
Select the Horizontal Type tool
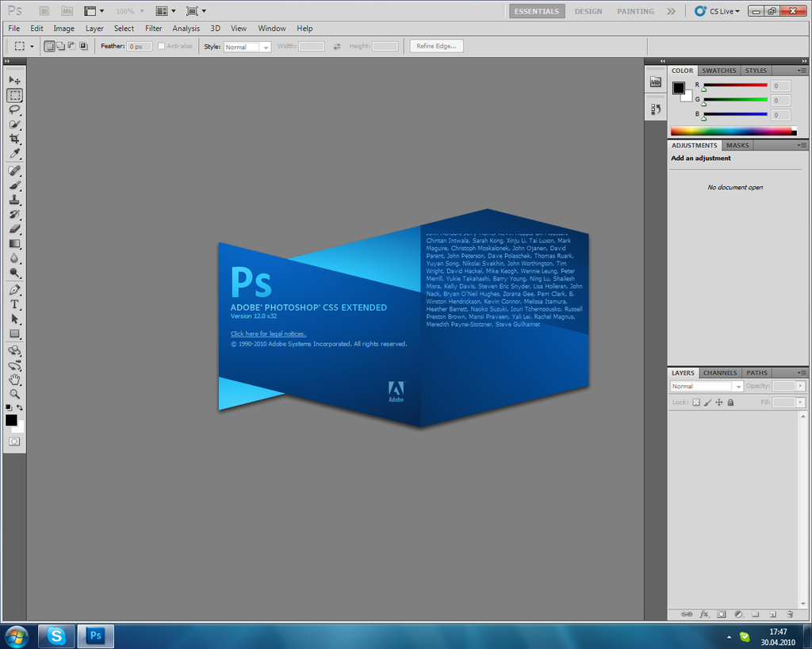point(14,304)
